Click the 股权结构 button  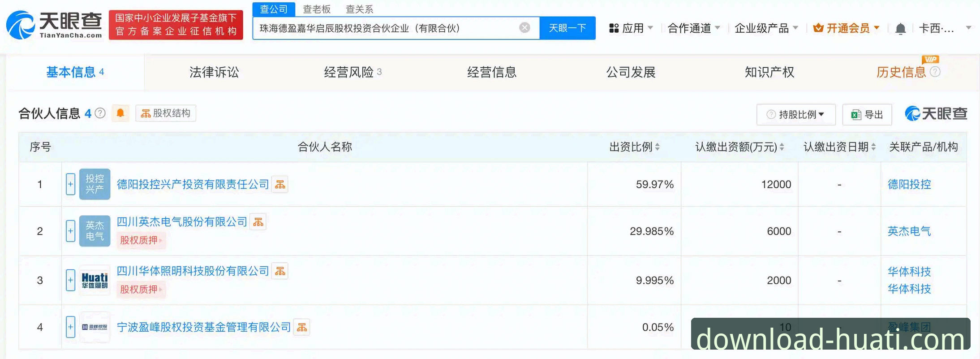[166, 113]
